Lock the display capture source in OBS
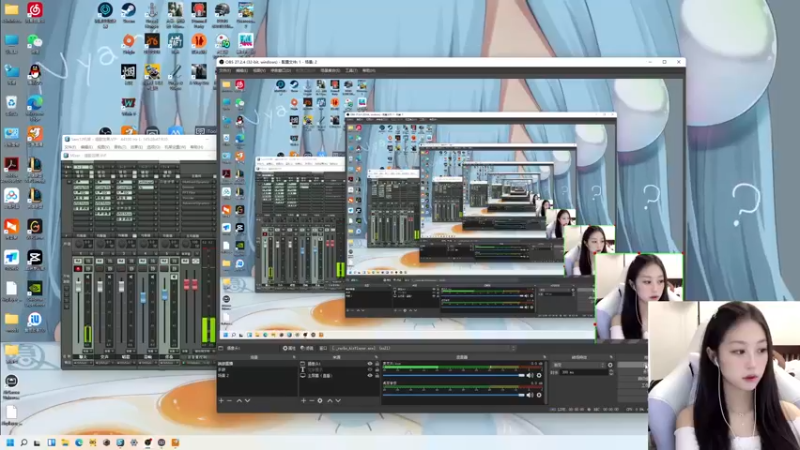 coord(377,376)
